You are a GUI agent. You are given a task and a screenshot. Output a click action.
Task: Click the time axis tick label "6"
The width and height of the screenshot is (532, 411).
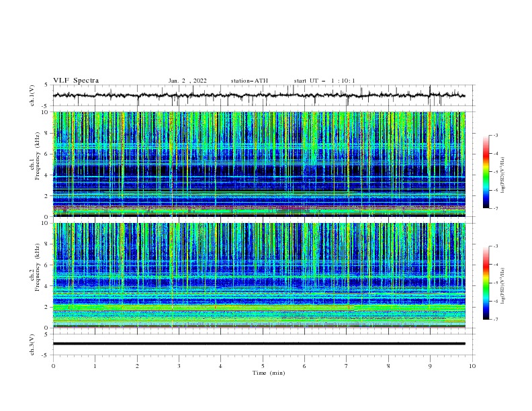click(x=304, y=366)
